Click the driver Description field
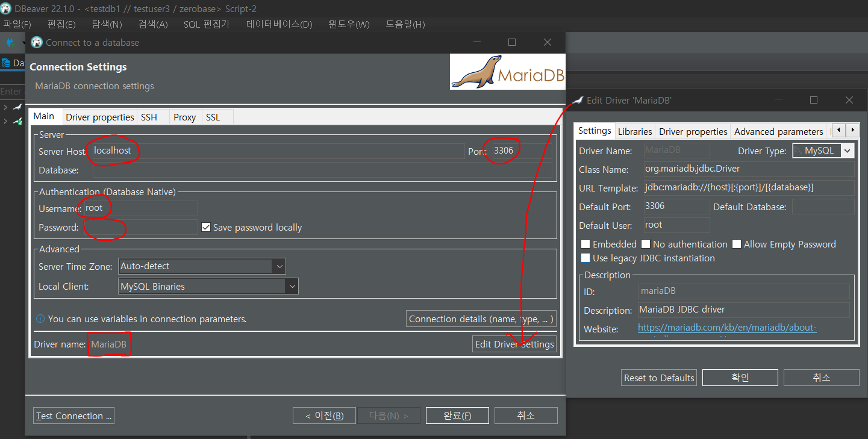This screenshot has height=439, width=868. point(744,310)
